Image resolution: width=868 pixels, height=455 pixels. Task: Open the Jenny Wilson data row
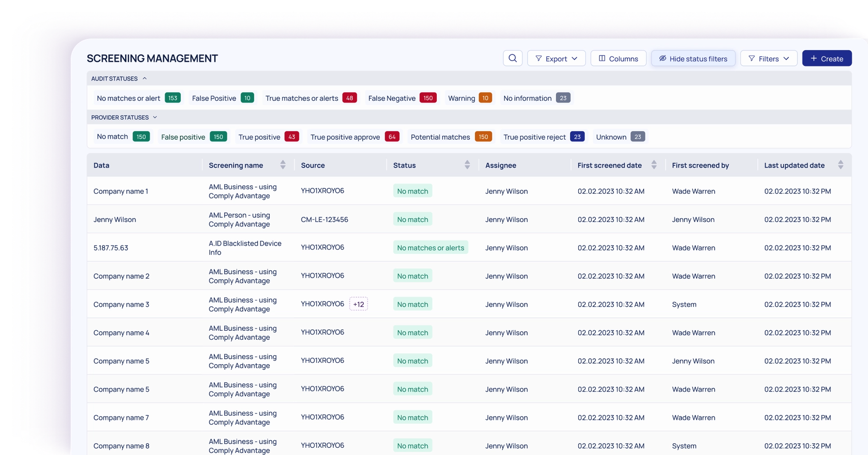115,220
